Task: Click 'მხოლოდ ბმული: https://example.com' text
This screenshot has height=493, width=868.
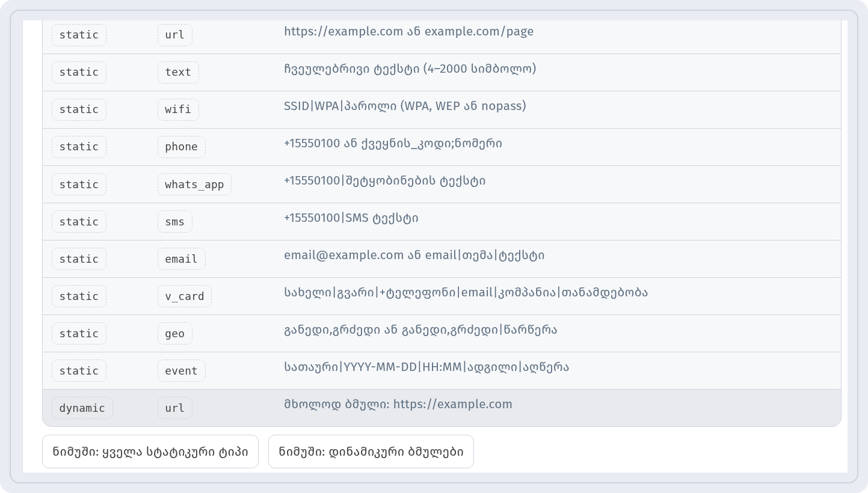Action: coord(398,404)
